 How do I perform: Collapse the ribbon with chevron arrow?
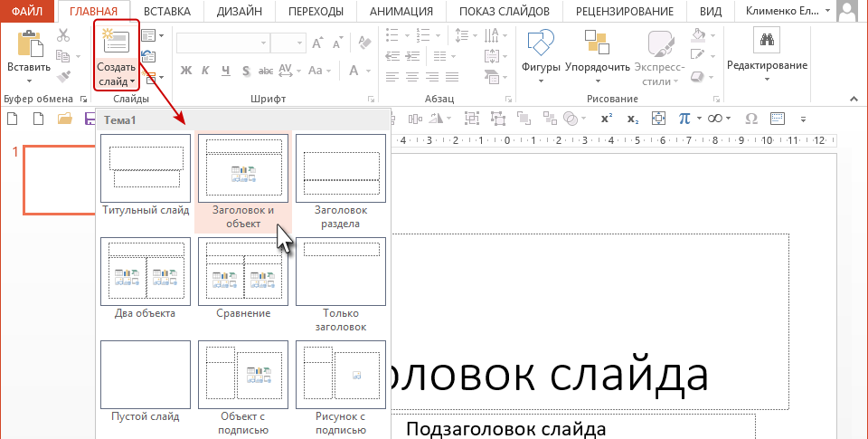coord(854,100)
